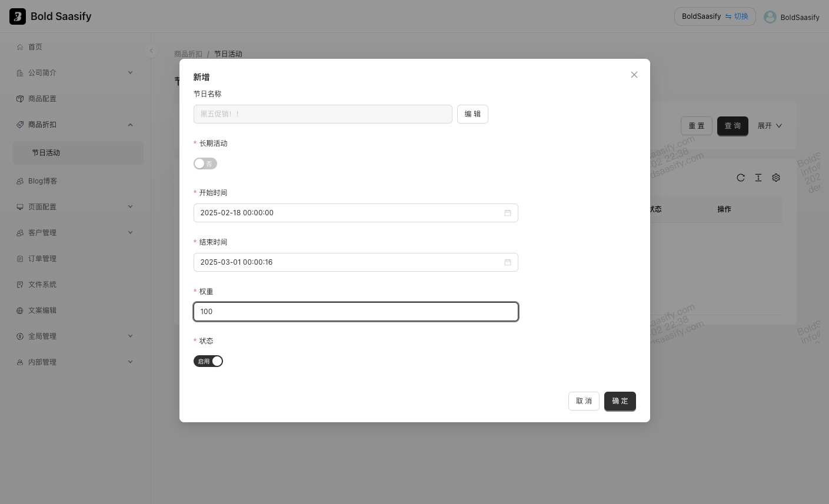Open calendar icon in 结束时间 field
Screen dimensions: 829x504
[508, 262]
